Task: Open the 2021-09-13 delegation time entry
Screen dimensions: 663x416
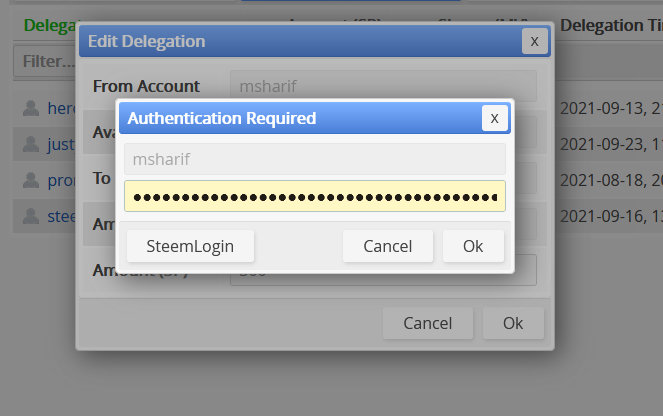Action: (611, 109)
